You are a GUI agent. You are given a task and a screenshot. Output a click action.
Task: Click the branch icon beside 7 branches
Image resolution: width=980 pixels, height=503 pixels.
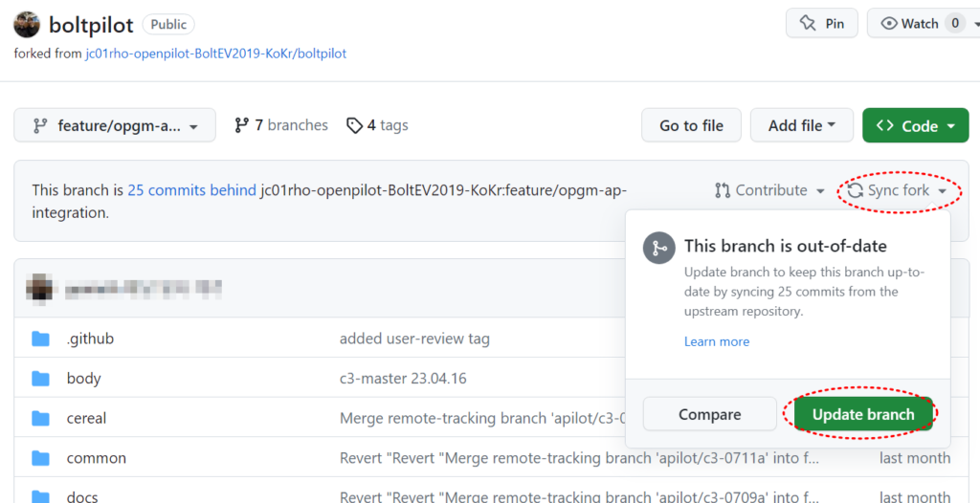tap(242, 125)
